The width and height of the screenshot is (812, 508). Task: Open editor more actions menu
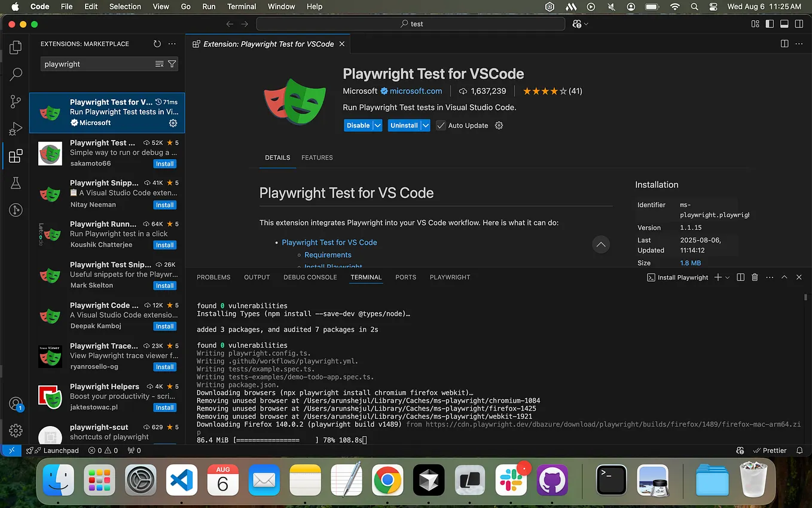799,44
